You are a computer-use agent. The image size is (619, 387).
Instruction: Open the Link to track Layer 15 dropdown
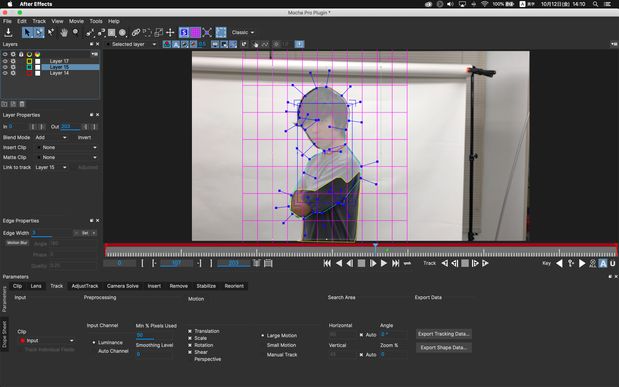click(51, 167)
